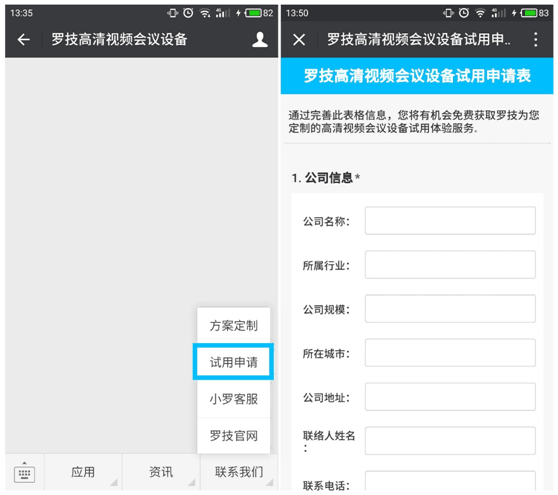Open the three-dot more options menu
The image size is (558, 495).
click(x=536, y=40)
